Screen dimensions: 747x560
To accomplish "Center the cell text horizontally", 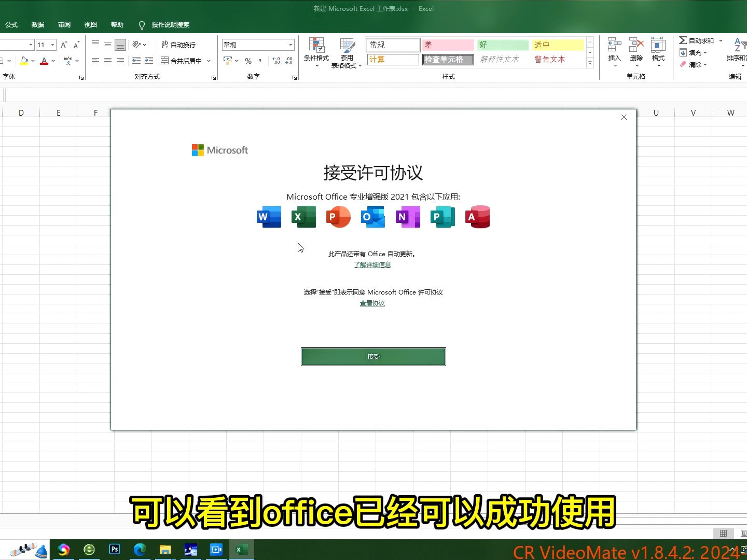I will [108, 61].
